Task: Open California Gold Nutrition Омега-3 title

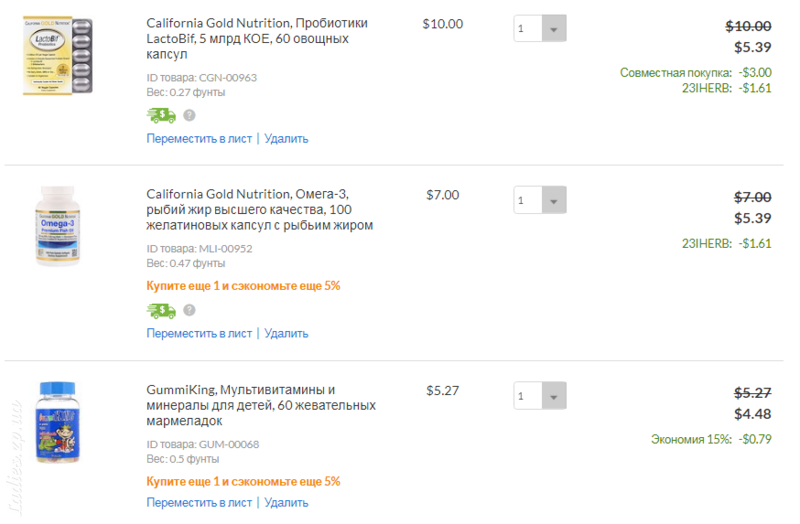Action: 260,209
